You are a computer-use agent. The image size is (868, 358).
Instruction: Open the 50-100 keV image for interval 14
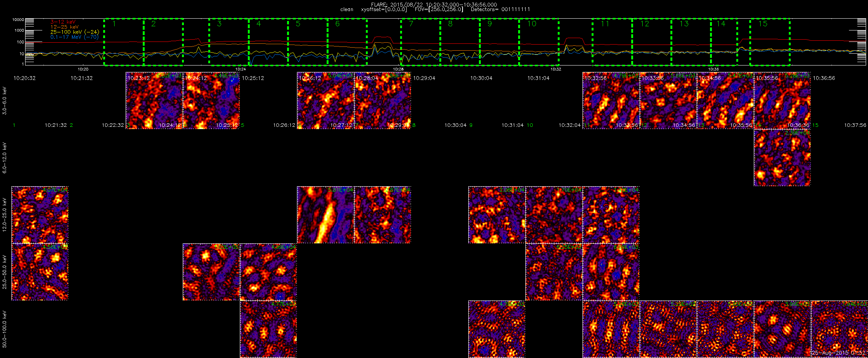[782, 329]
